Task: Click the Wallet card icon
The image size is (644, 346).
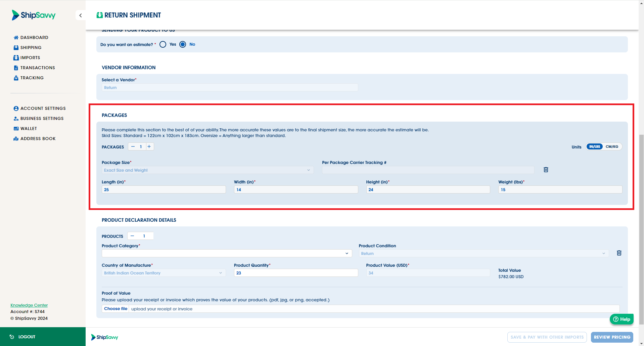Action: coord(16,129)
